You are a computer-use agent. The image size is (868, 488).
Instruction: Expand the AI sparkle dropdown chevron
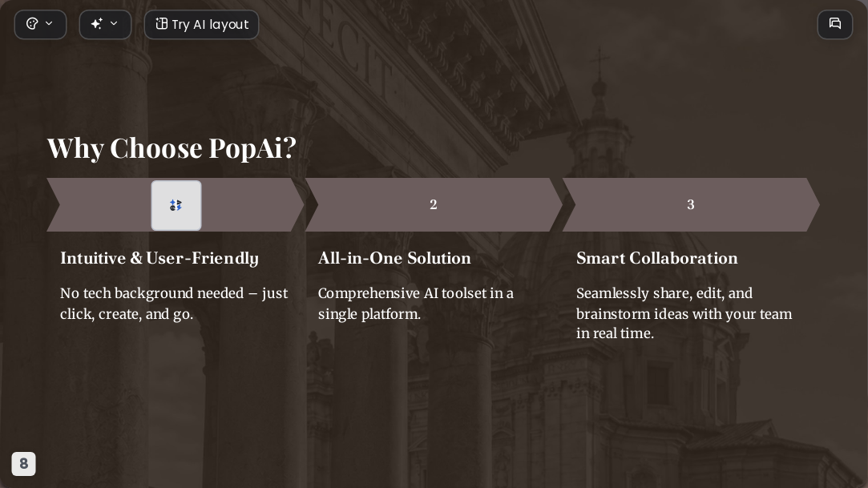coord(114,23)
